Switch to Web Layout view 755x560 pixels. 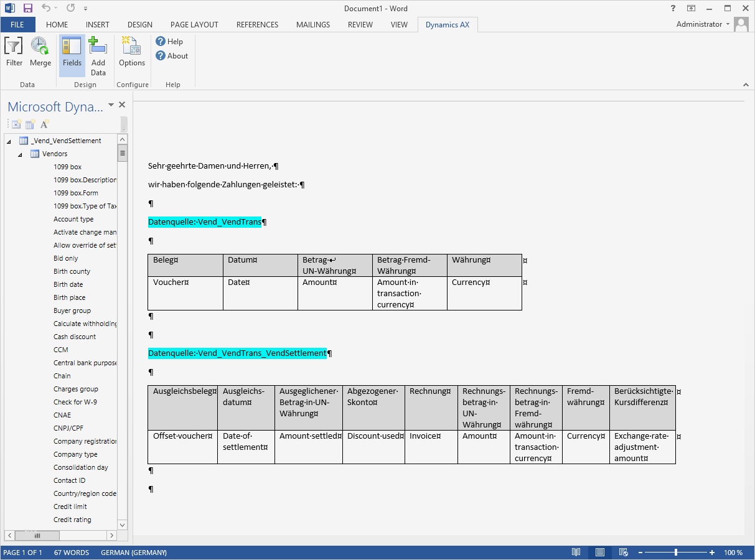(x=623, y=553)
